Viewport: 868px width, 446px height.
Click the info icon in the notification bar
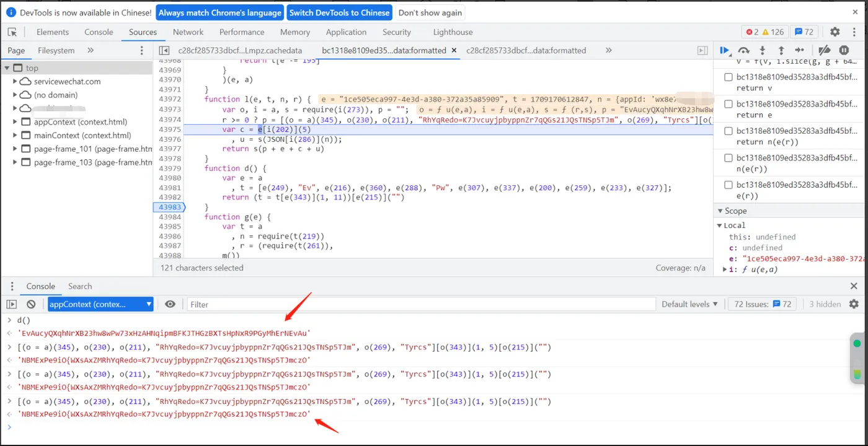[11, 12]
